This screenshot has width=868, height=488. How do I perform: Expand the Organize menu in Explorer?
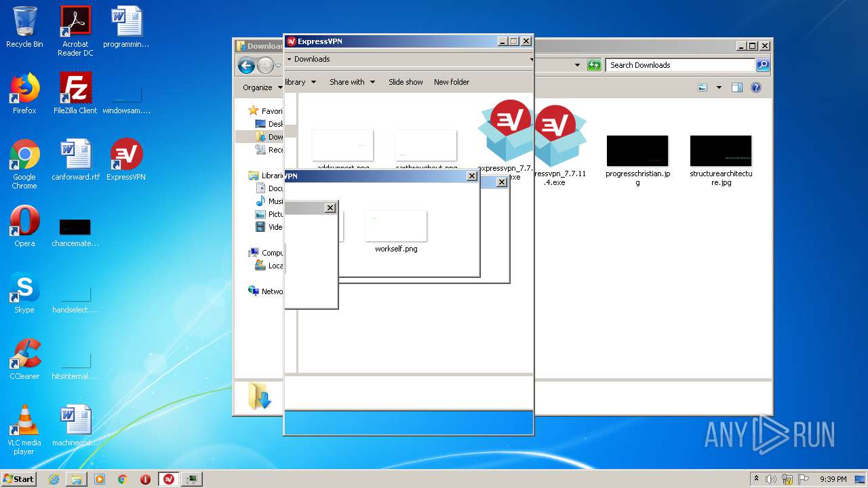tap(262, 87)
